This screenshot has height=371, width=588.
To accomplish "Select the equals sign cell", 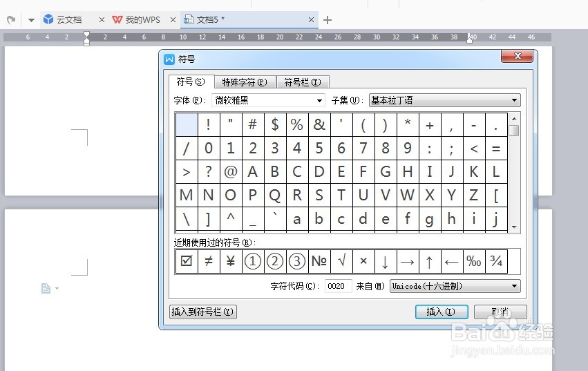I will [x=496, y=148].
